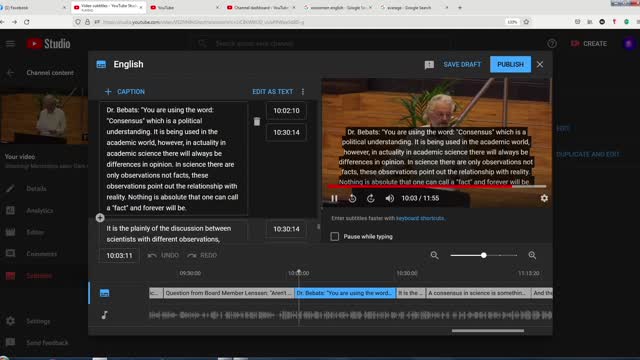Edit the caption start time 10:02:10
This screenshot has height=360, width=640.
point(286,111)
